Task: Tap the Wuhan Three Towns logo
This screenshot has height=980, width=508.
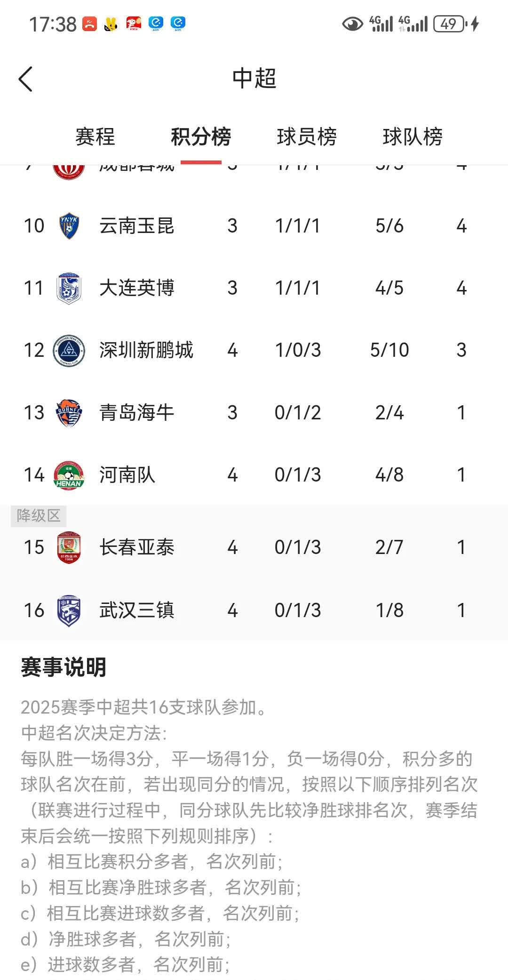Action: [69, 610]
